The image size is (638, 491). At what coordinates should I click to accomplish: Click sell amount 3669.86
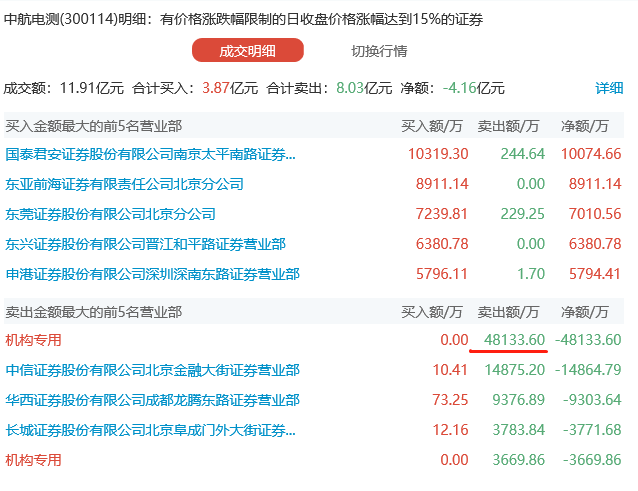coord(519,460)
